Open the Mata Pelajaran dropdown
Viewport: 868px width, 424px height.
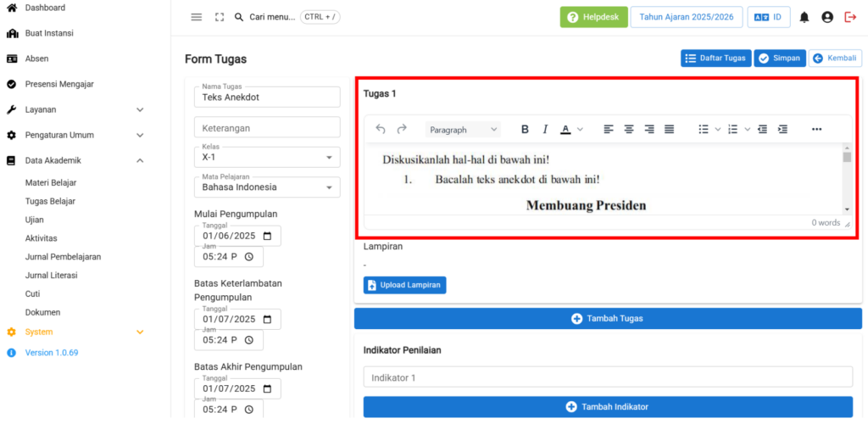tap(267, 187)
